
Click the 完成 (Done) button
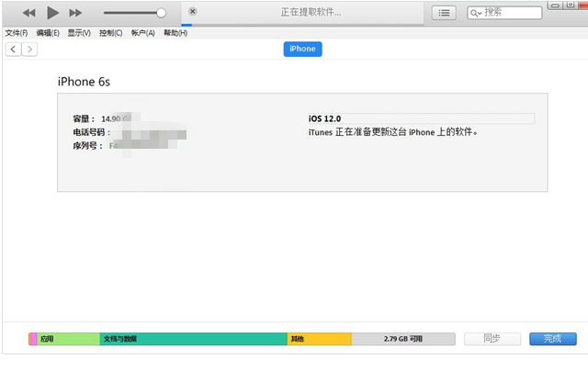click(552, 339)
